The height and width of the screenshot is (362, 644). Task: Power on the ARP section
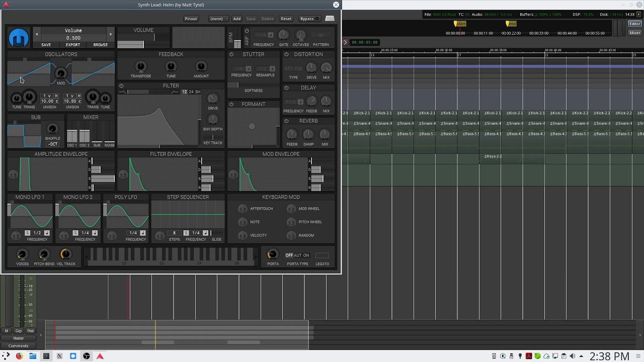[x=247, y=31]
